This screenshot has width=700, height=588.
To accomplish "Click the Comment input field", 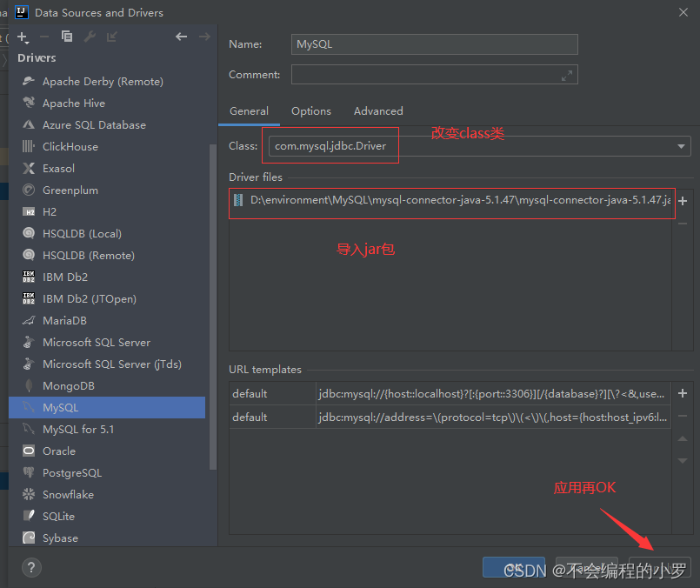I will point(435,75).
